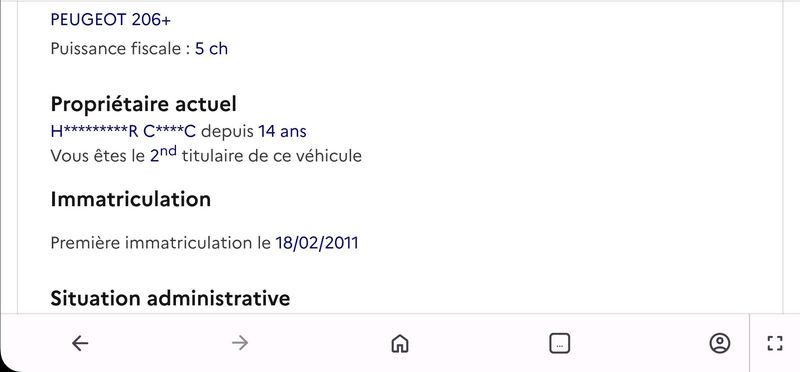The image size is (800, 372).
Task: Go back using the left arrow icon
Action: (80, 343)
